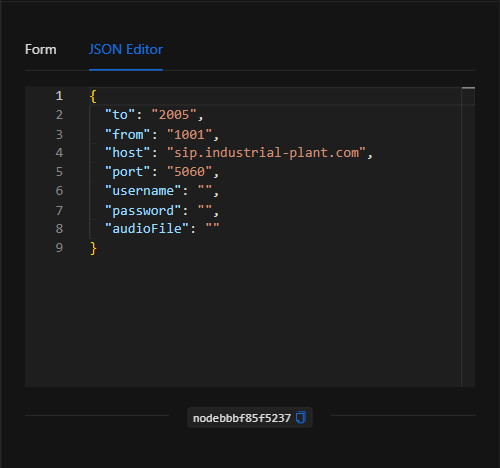Click the "to" key on line 2

tap(120, 115)
